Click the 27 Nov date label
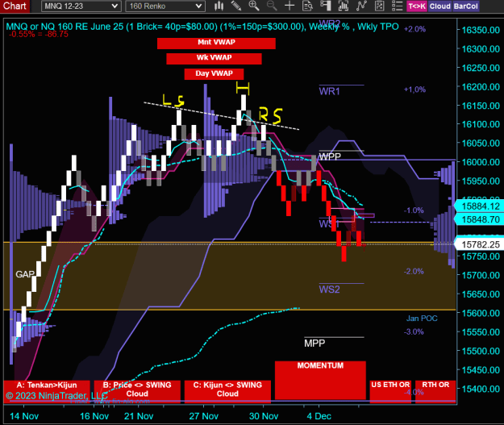Screen dimensions: 504x425 point(203,416)
